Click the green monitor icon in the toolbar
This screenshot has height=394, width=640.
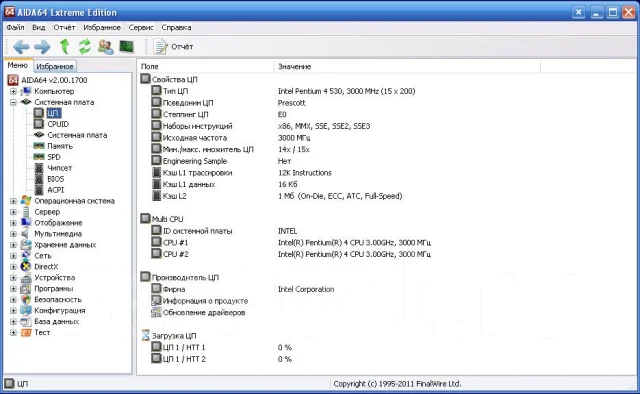127,47
